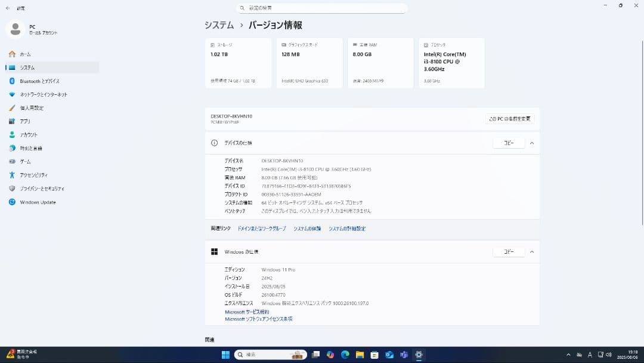
Task: Click the Windows Start button
Action: [x=226, y=355]
